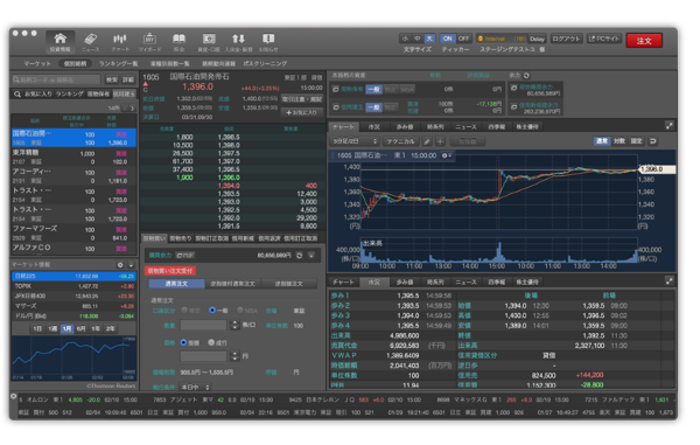Expand the マーケット情報 dropdown arrow
Viewport: 700px width, 445px height.
131,265
